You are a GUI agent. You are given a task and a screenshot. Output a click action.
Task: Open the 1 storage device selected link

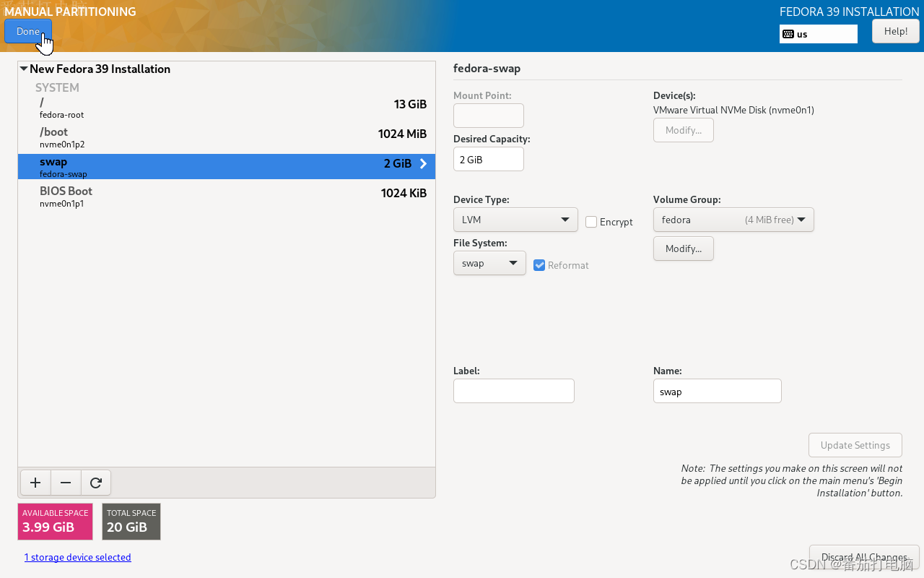click(78, 557)
